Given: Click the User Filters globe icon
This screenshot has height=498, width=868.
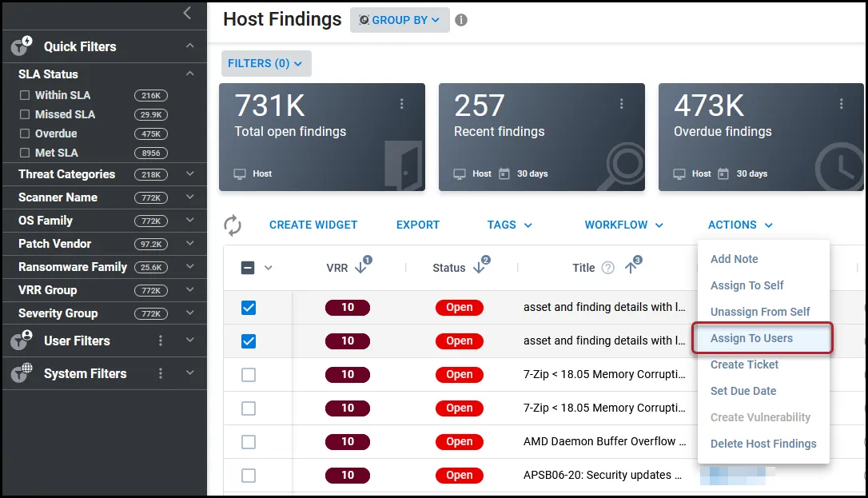Looking at the screenshot, I should pos(22,341).
